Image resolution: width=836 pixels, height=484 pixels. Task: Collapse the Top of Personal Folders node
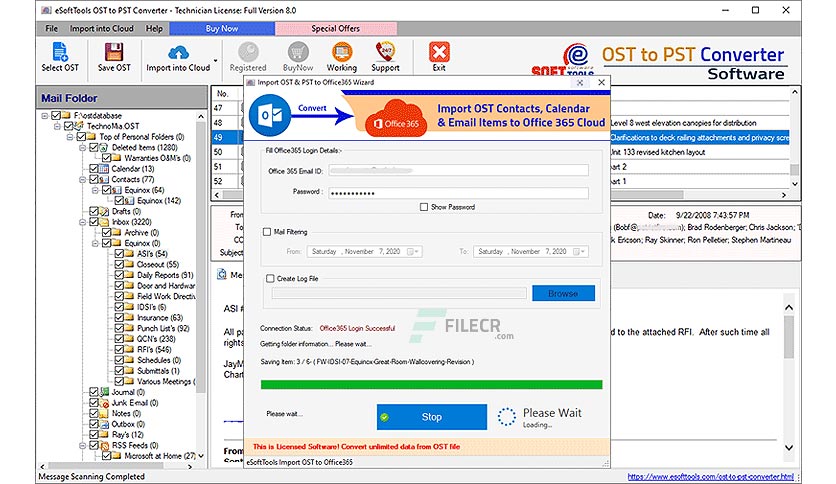click(x=70, y=136)
